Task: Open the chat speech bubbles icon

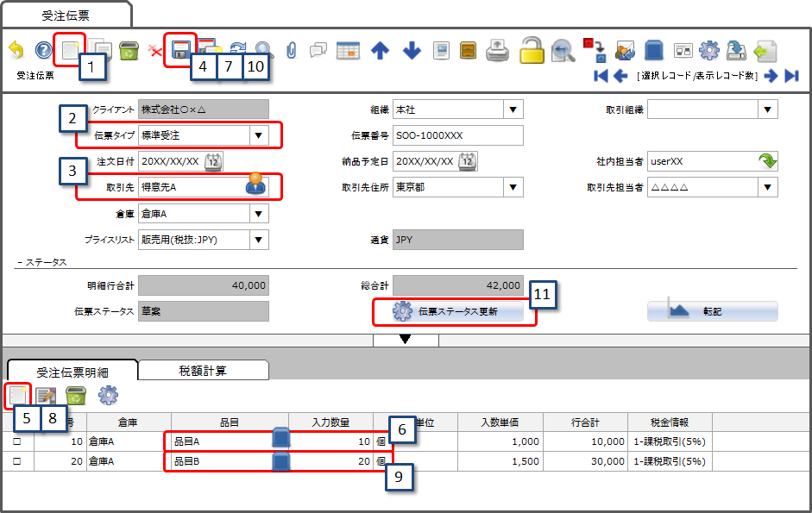Action: 318,51
